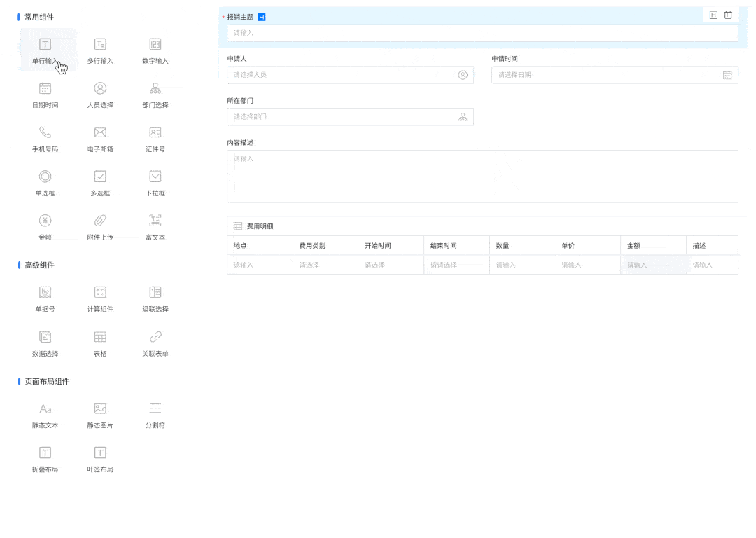Click the 高级组件 section heading
Viewport: 756px width, 538px height.
39,265
